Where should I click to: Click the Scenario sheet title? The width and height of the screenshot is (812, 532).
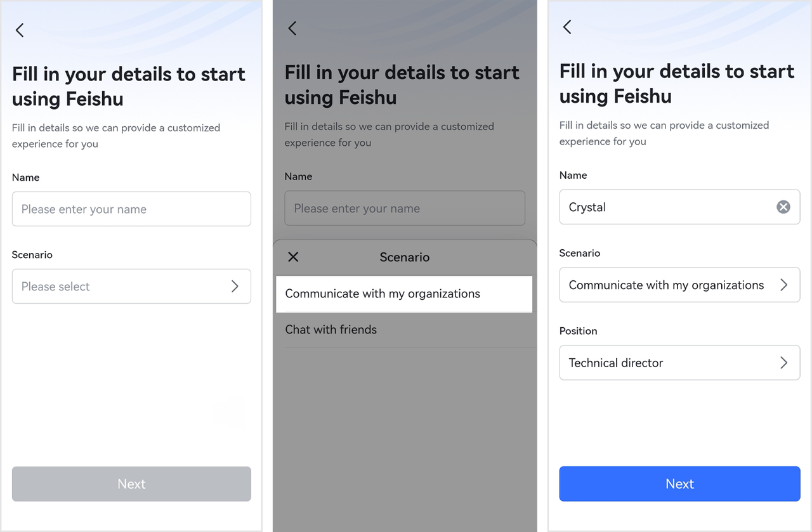pos(404,257)
